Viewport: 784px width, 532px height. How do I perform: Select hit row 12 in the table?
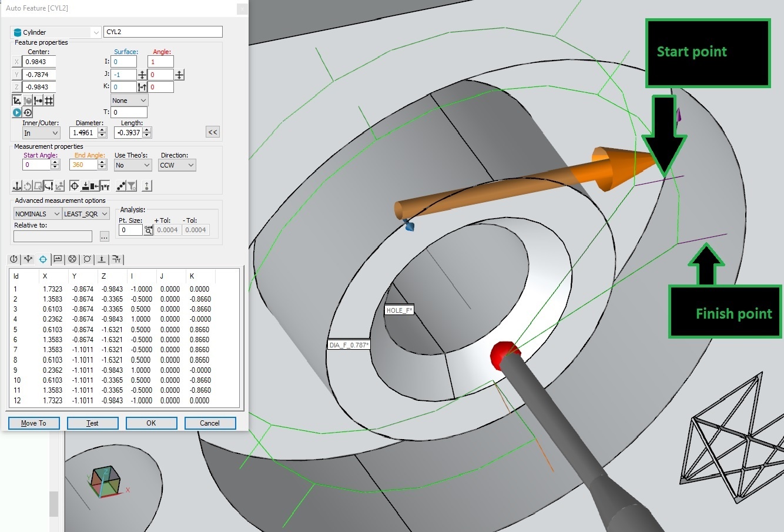pyautogui.click(x=124, y=400)
